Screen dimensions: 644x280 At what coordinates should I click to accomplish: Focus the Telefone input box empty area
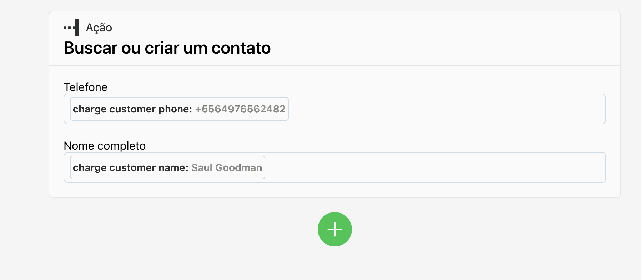(x=446, y=109)
